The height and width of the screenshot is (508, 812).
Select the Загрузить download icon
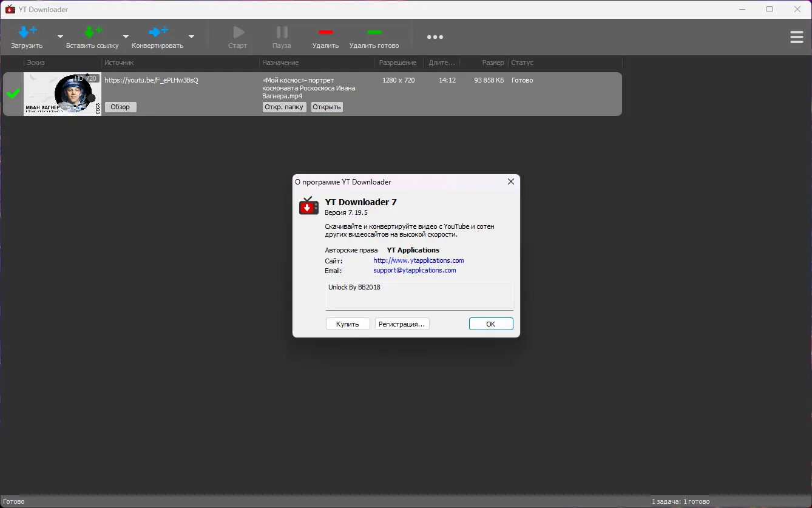click(27, 30)
